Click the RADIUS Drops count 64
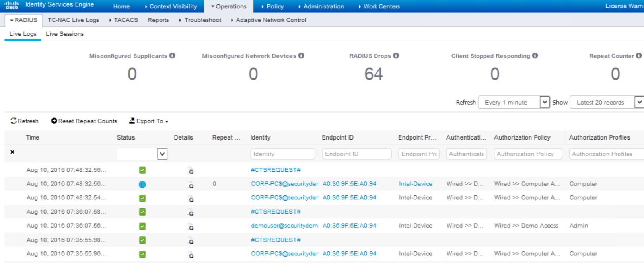This screenshot has height=263, width=644. [374, 74]
